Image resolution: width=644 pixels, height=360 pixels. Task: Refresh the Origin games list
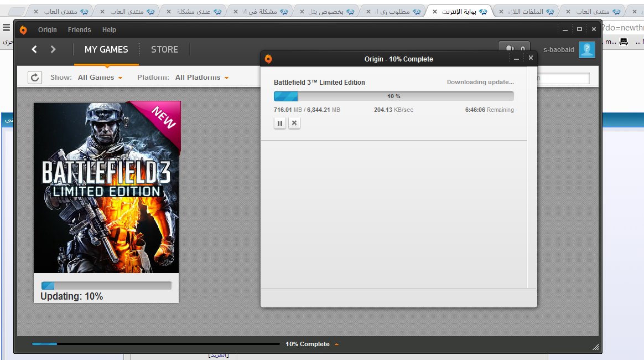(35, 77)
